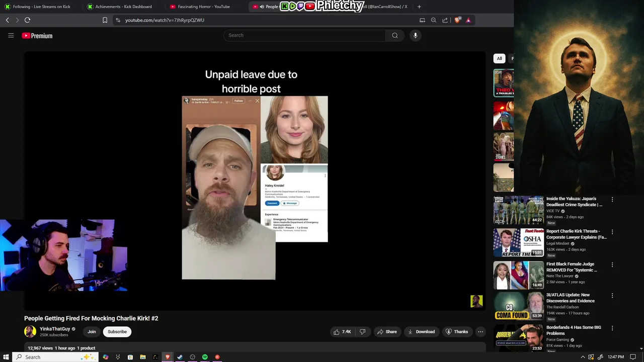Click the share page icon in address bar
This screenshot has height=362, width=644.
pos(445,20)
